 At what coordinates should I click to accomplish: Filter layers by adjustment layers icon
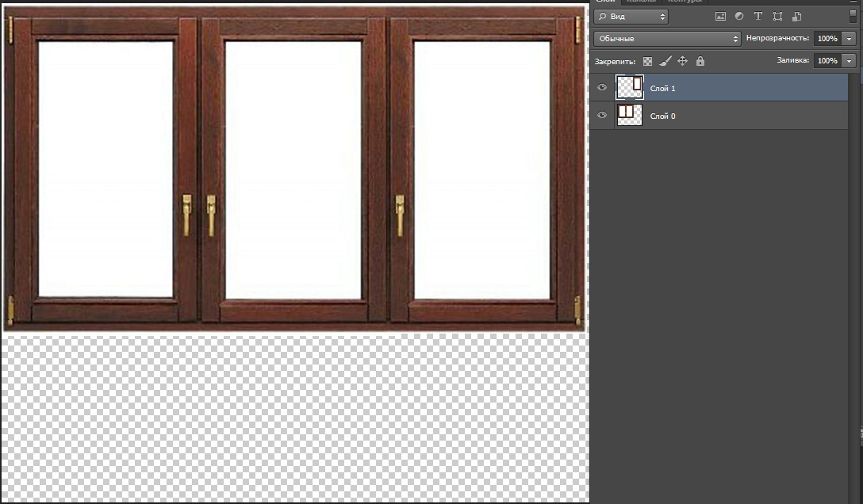739,17
